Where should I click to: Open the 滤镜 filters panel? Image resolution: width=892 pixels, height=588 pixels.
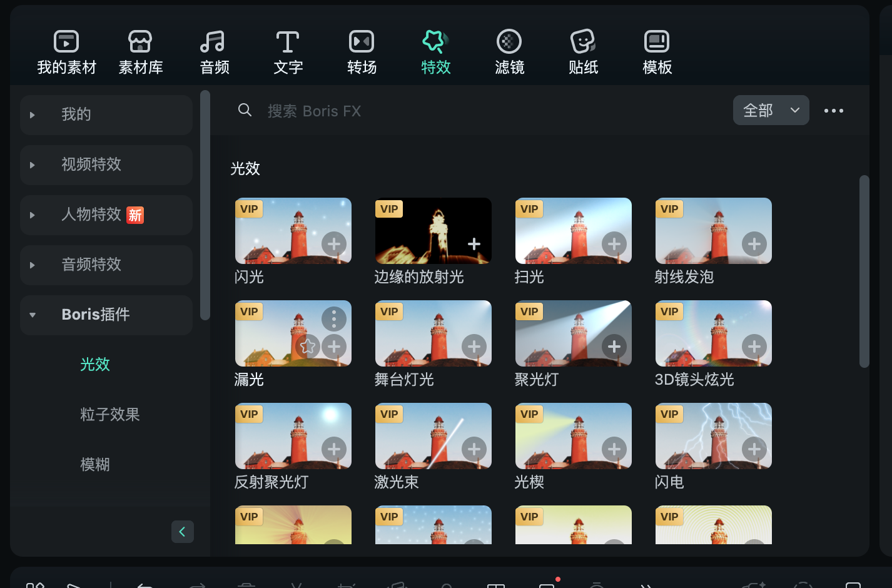click(510, 52)
